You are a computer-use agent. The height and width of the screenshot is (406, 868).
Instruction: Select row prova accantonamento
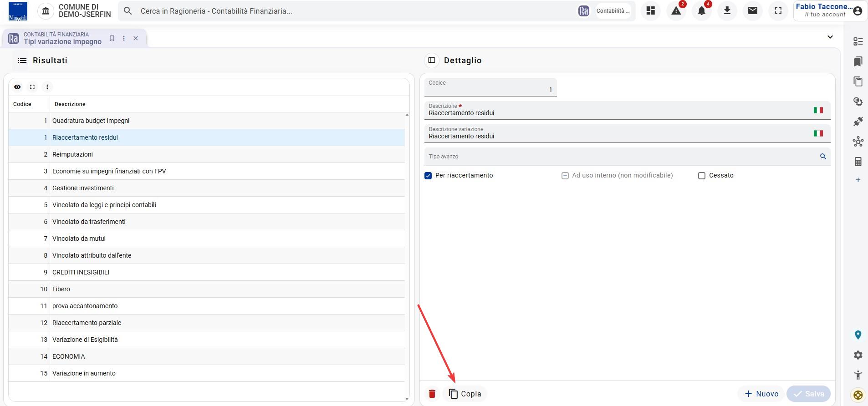[207, 306]
